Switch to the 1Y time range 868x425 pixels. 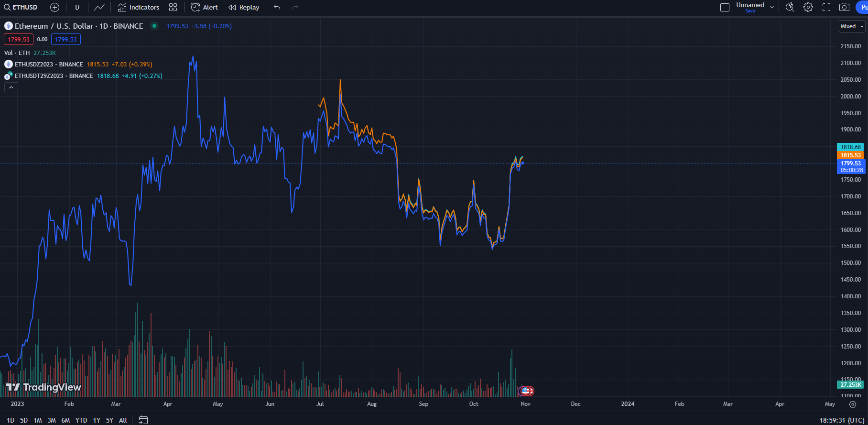point(96,420)
